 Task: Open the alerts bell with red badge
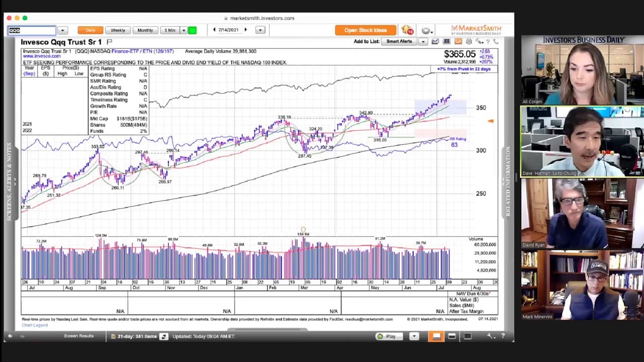[407, 30]
